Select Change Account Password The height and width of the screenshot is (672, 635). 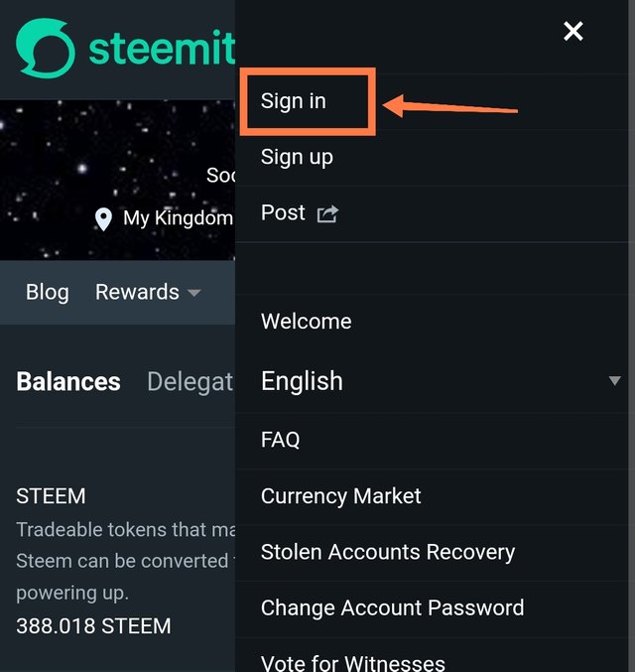tap(392, 608)
